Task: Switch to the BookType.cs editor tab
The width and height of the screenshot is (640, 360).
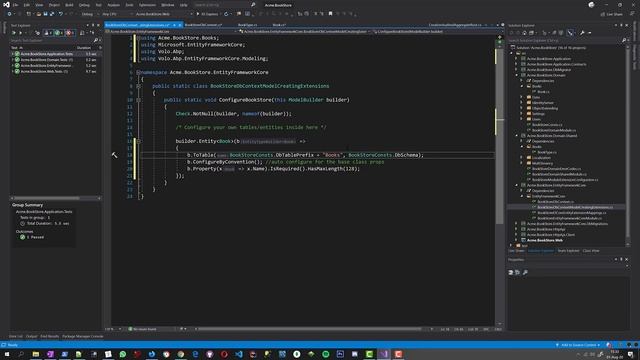Action: pyautogui.click(x=247, y=25)
